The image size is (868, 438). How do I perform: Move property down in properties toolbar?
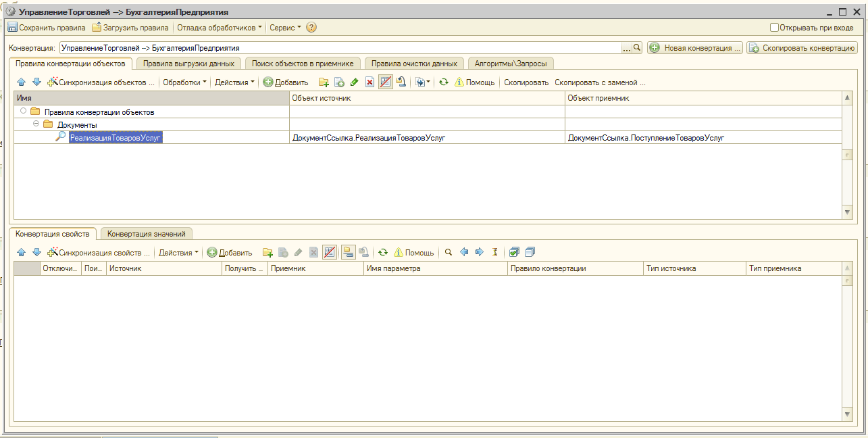[36, 252]
